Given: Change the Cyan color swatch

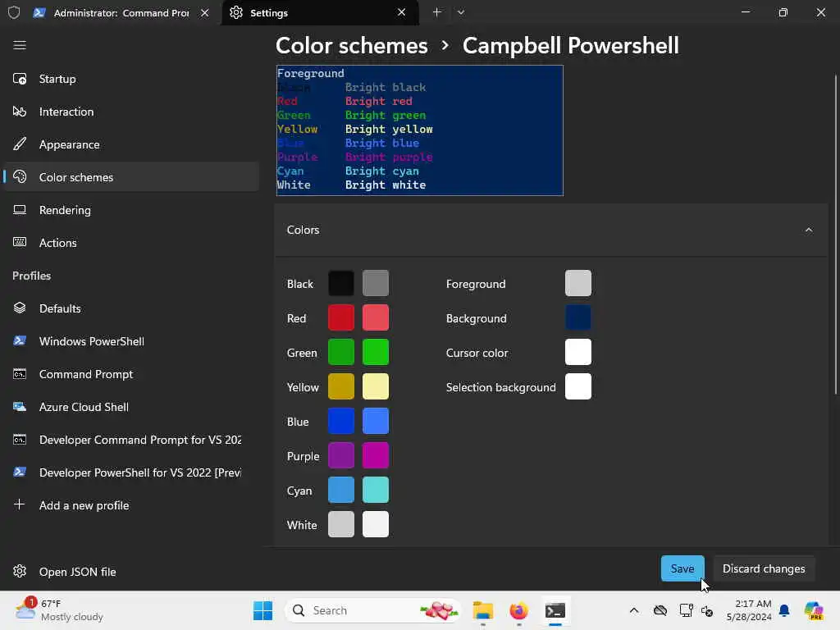Looking at the screenshot, I should point(340,490).
